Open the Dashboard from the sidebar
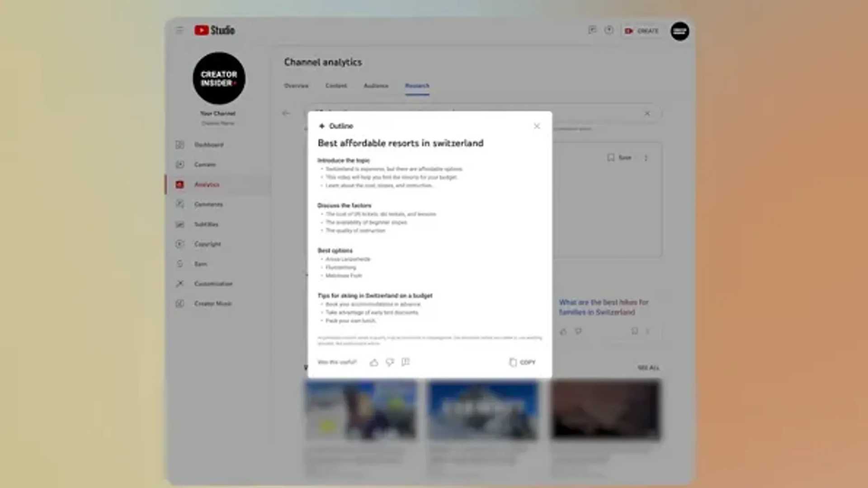Screen dimensions: 868x488 tap(208, 145)
